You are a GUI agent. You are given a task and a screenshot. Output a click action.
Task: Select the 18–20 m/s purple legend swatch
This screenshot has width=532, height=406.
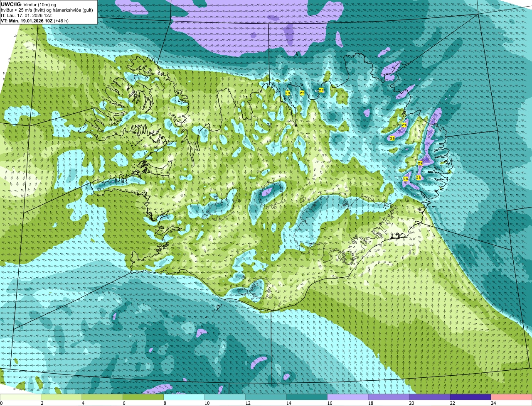[x=389, y=397]
